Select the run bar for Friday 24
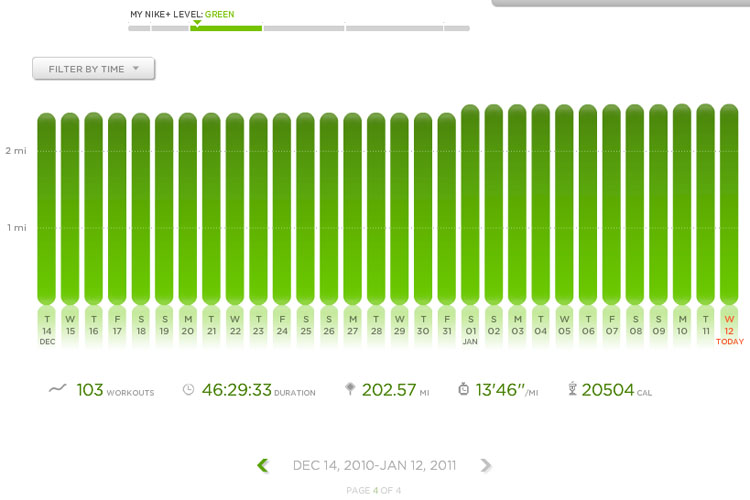Viewport: 750px width, 500px height. click(282, 209)
